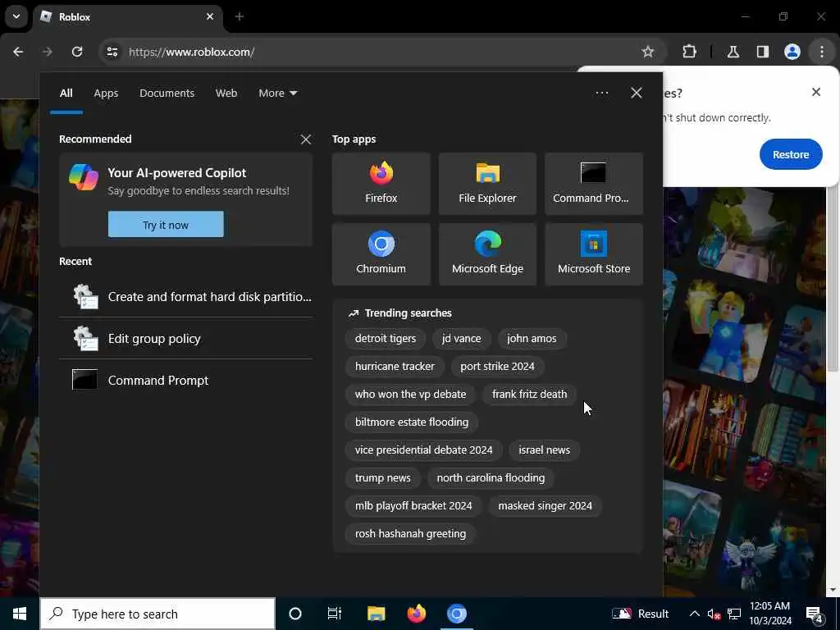Image resolution: width=840 pixels, height=630 pixels.
Task: Search trending detroit tigers
Action: (386, 339)
